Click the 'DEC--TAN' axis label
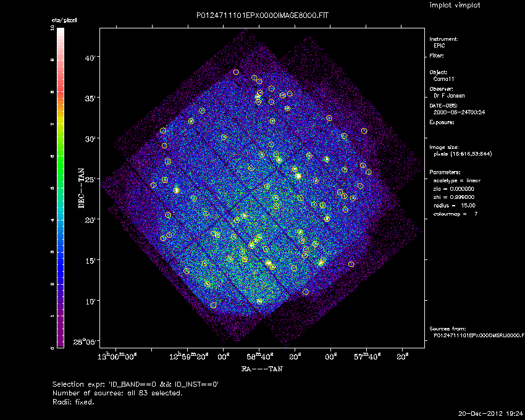The image size is (525, 420). tap(82, 188)
